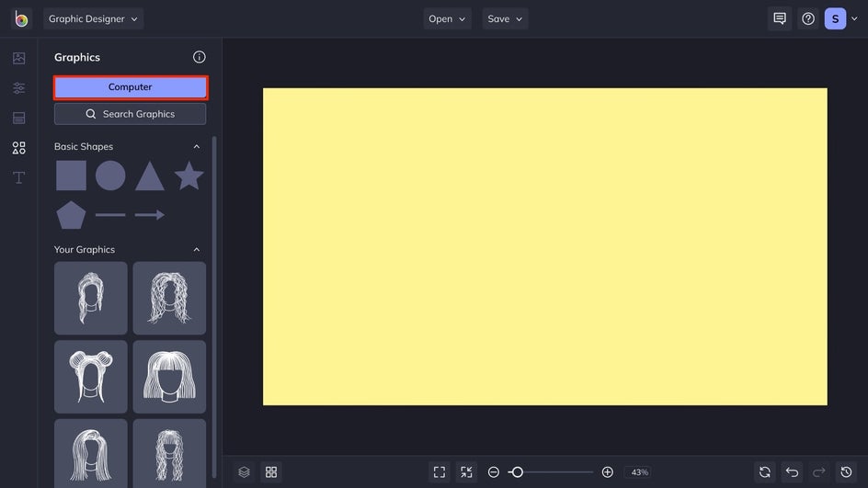Add a circle shape
This screenshot has height=488, width=868.
tap(110, 176)
